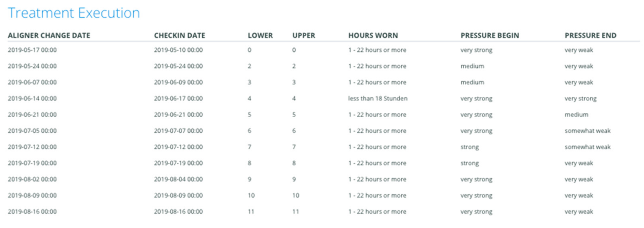Select aligner change date 2019-05-17 cell
This screenshot has height=228, width=644.
click(32, 50)
